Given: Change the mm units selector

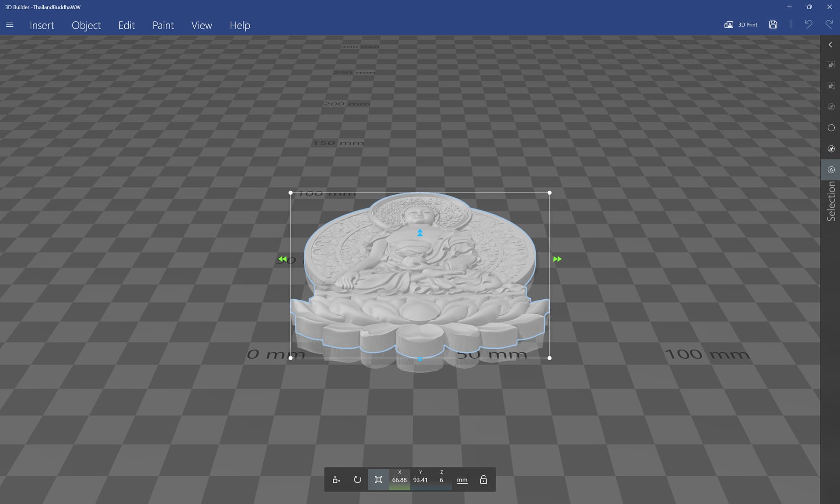Looking at the screenshot, I should (x=462, y=480).
